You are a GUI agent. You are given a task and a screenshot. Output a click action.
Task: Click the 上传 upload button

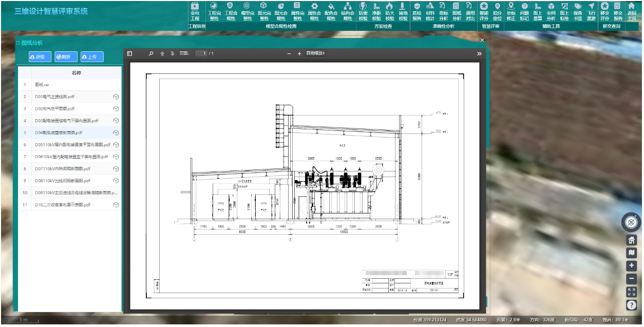pyautogui.click(x=92, y=57)
